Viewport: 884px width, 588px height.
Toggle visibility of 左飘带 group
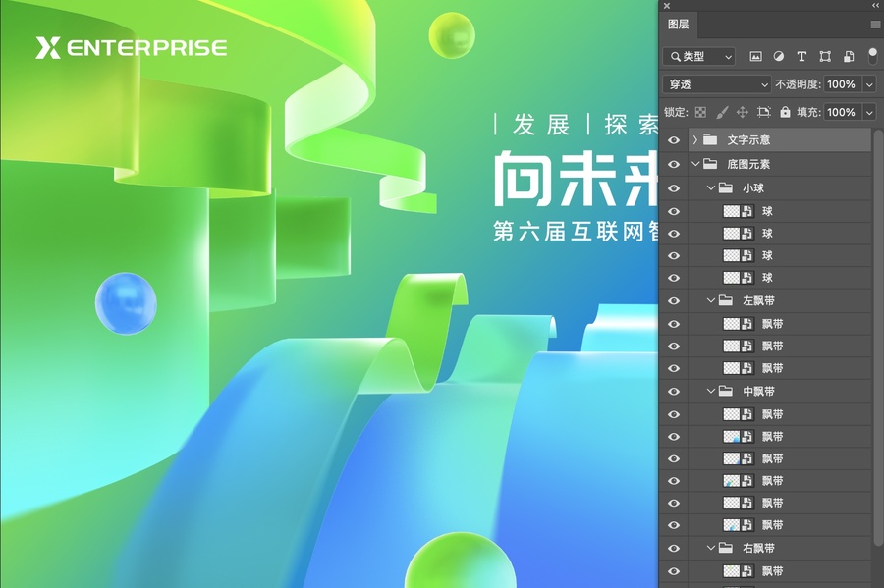pos(674,301)
